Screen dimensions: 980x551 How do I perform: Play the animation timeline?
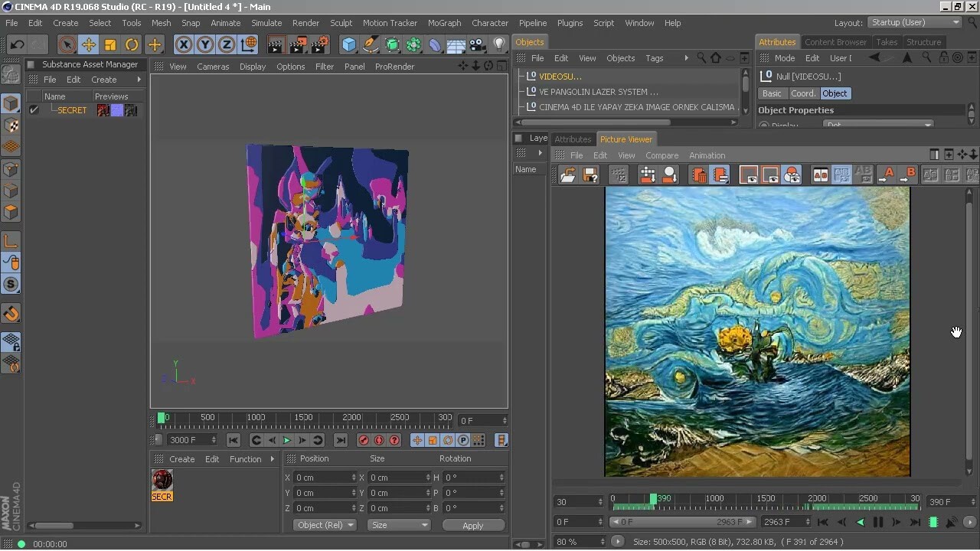(287, 440)
